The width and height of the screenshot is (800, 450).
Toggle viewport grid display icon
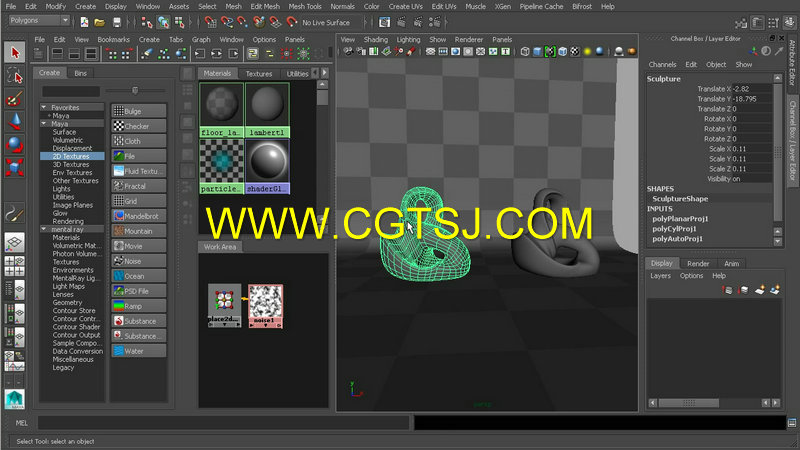tap(431, 52)
